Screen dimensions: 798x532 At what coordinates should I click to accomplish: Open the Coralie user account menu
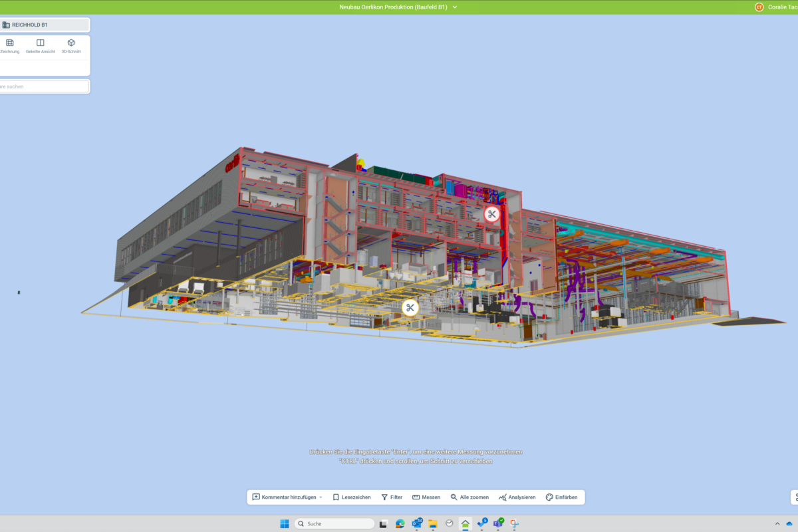(x=775, y=7)
